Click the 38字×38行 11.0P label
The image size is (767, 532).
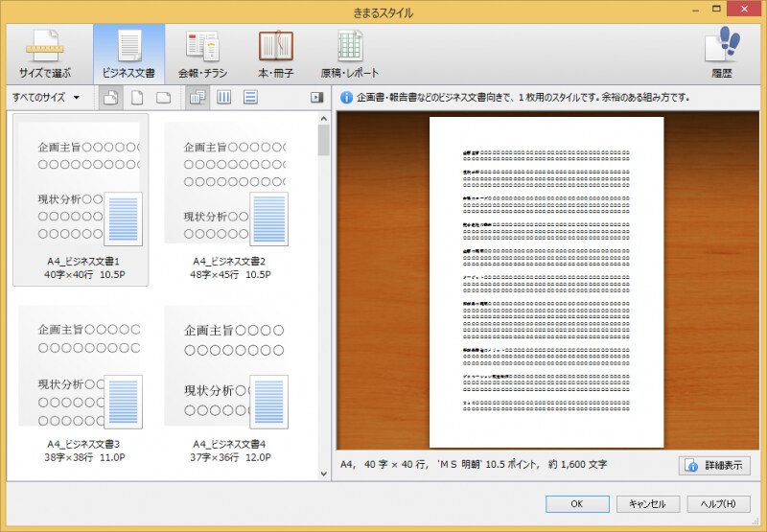(x=84, y=457)
